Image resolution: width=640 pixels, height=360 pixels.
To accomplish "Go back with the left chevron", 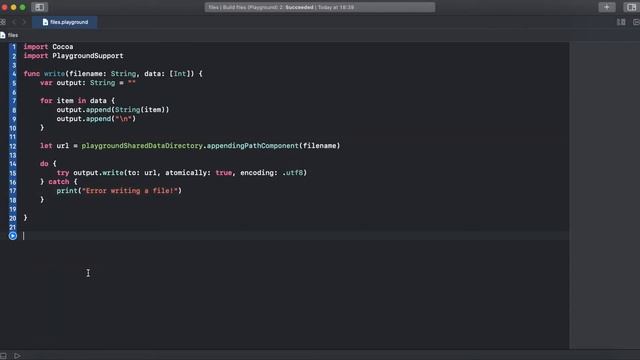I will click(14, 22).
